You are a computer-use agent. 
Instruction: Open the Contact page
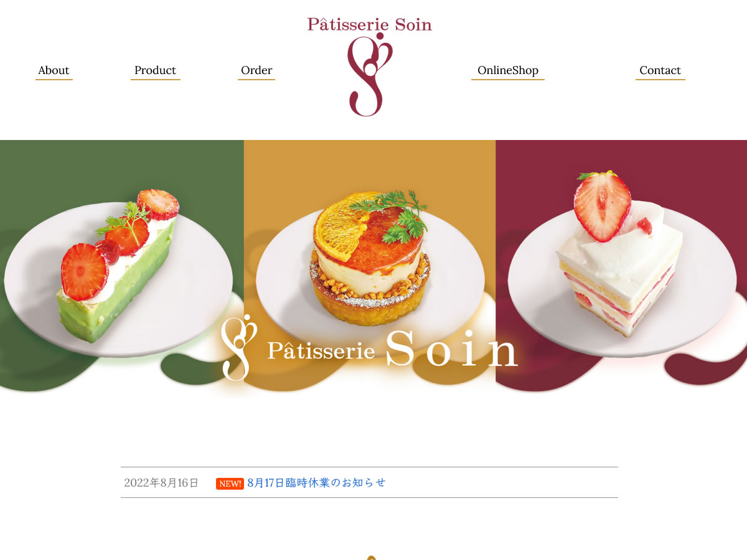coord(660,70)
